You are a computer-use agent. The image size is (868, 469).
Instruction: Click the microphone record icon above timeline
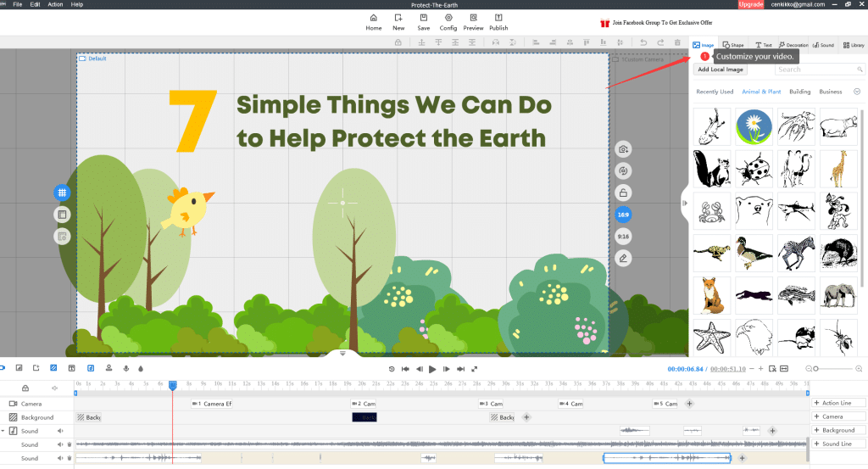(125, 368)
